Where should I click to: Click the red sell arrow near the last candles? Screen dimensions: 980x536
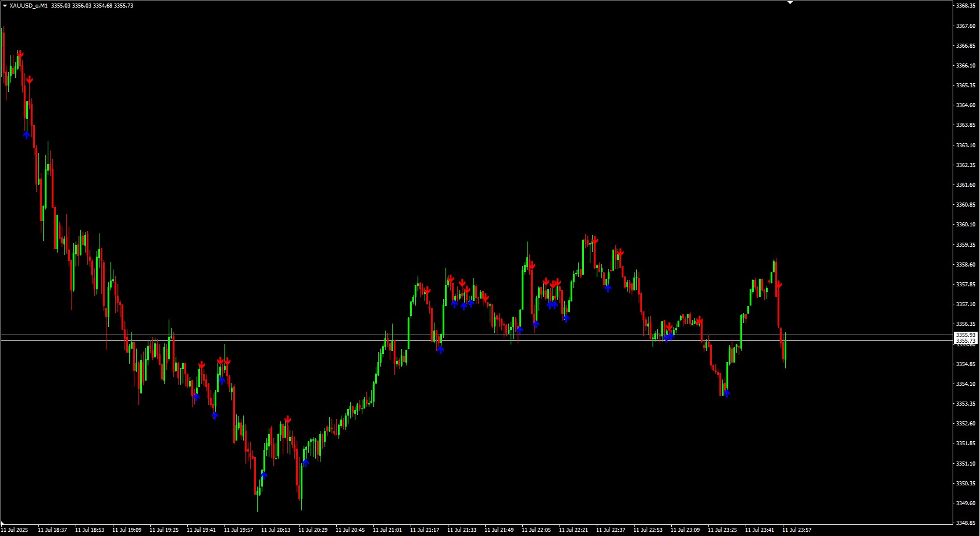[779, 285]
